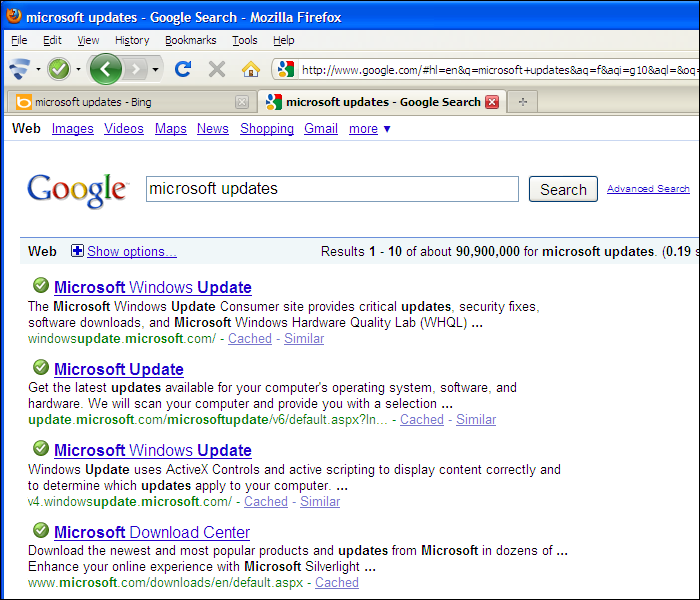Image resolution: width=700 pixels, height=600 pixels.
Task: Go to the Home page icon
Action: click(x=250, y=69)
